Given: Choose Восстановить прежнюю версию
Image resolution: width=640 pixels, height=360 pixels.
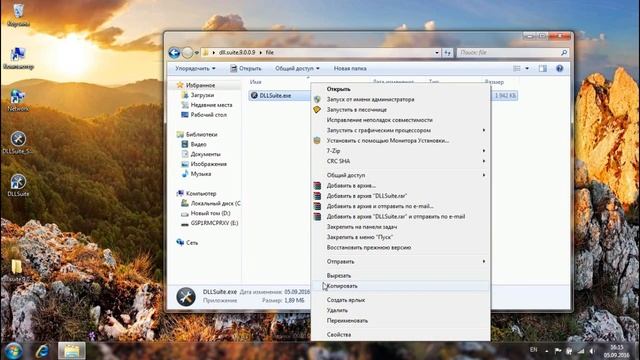Looking at the screenshot, I should [x=400, y=247].
